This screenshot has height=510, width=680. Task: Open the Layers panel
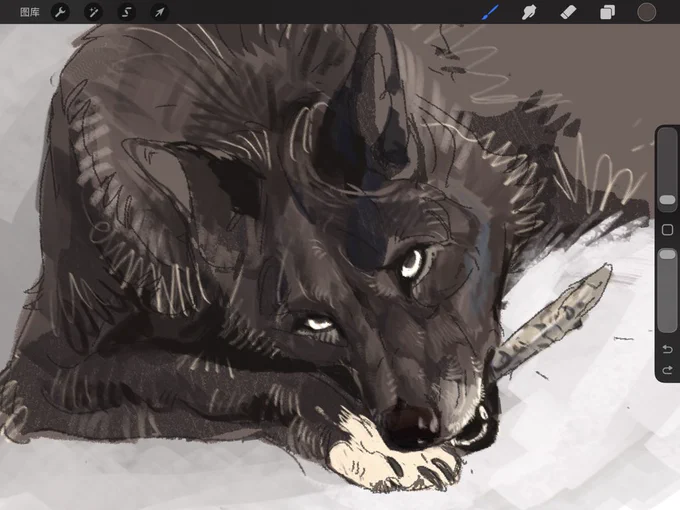tap(607, 12)
